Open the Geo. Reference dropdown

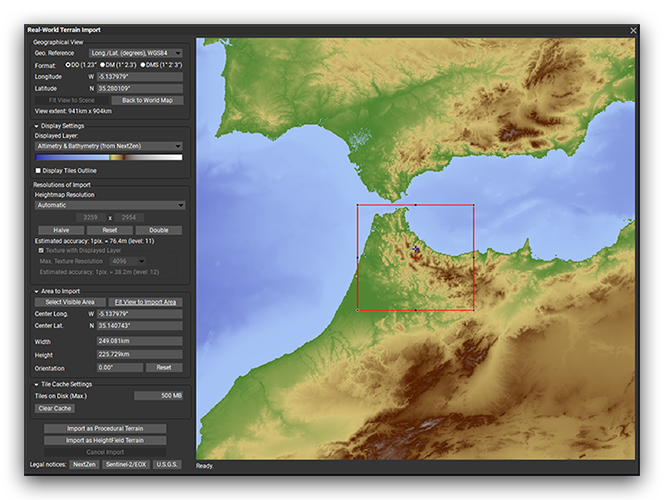pos(136,53)
